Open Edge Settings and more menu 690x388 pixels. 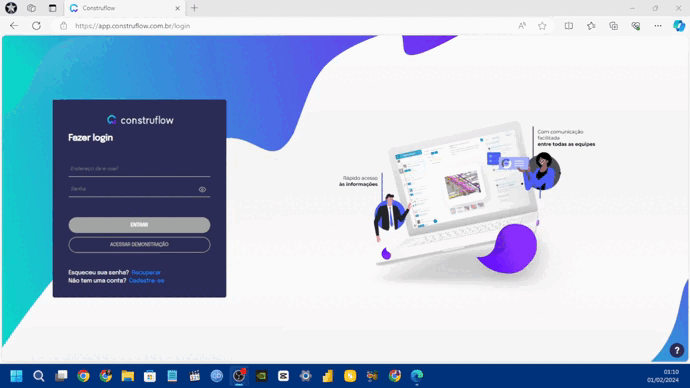click(x=658, y=26)
